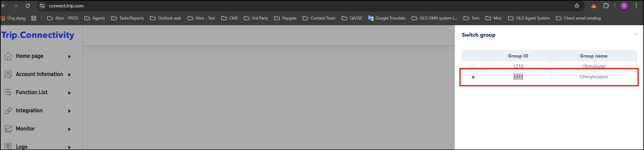This screenshot has width=644, height=150.
Task: Click the Group ID column header
Action: (518, 56)
